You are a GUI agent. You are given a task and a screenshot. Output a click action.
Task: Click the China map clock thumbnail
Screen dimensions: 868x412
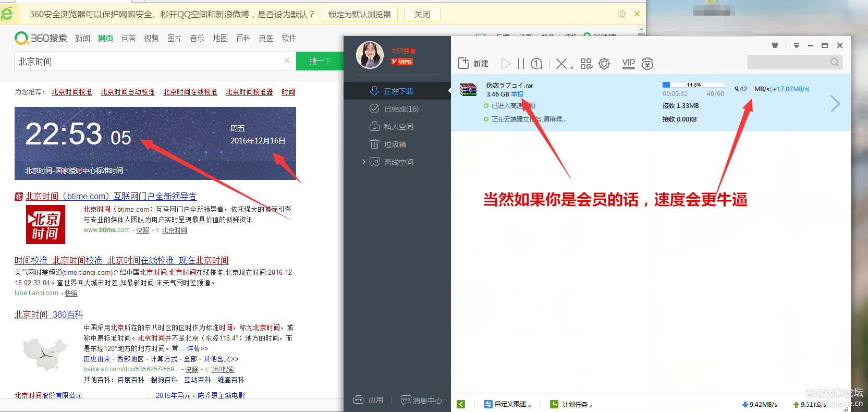tap(45, 354)
